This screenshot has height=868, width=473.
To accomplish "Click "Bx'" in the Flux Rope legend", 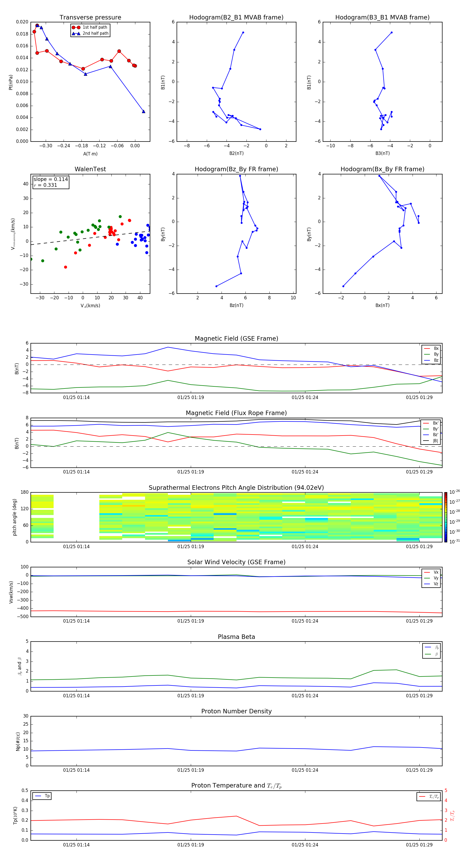I will click(436, 423).
